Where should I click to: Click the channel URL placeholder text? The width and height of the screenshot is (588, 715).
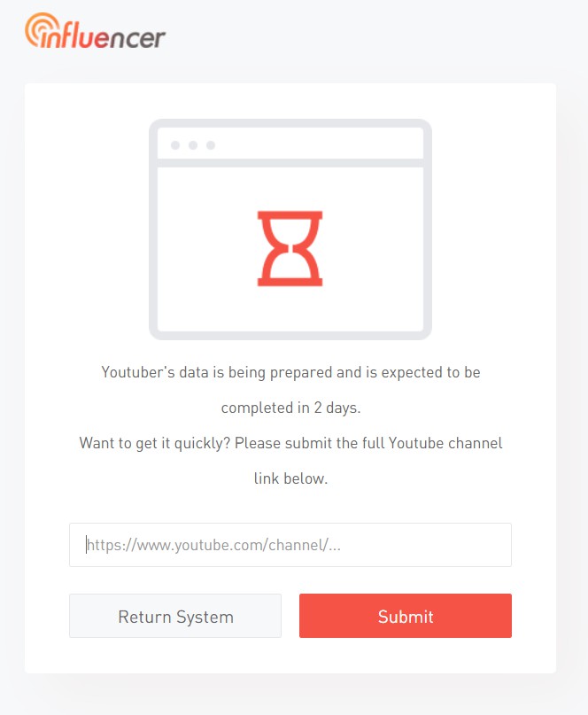click(x=213, y=545)
